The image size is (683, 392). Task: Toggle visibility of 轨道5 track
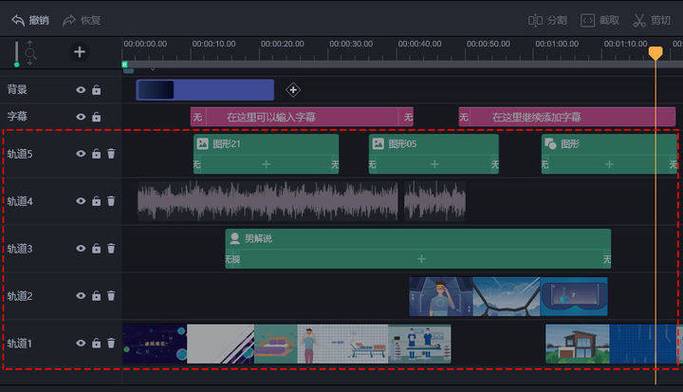[x=81, y=154]
